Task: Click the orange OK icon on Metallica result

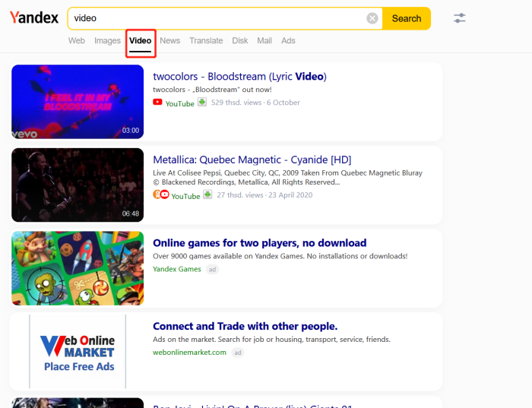Action: click(157, 195)
